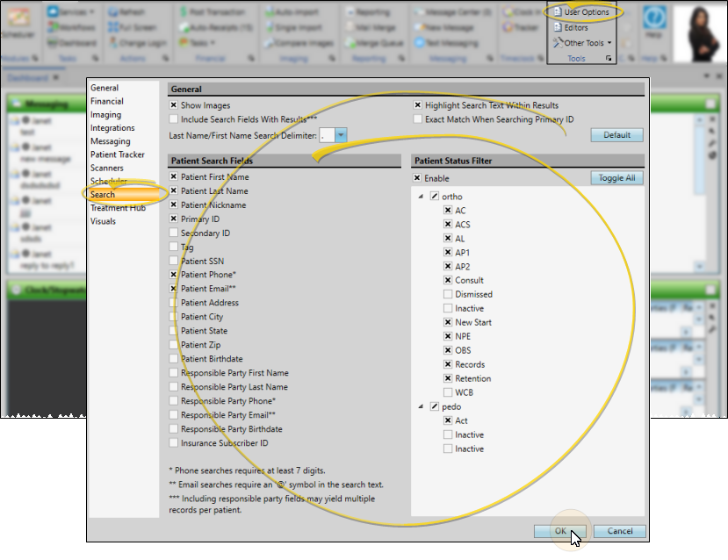Click the Refresh action icon
Screen dimensions: 728x560
[131, 12]
